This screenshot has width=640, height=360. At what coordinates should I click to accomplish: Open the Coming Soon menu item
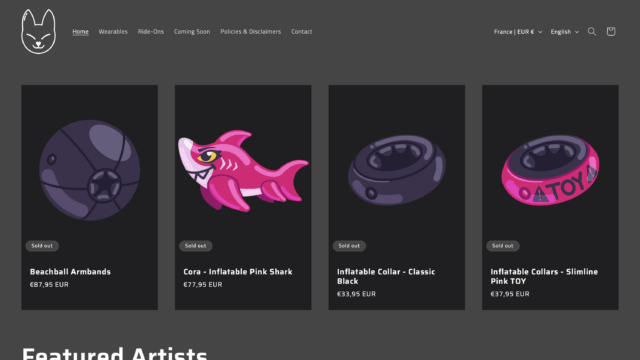pyautogui.click(x=192, y=31)
